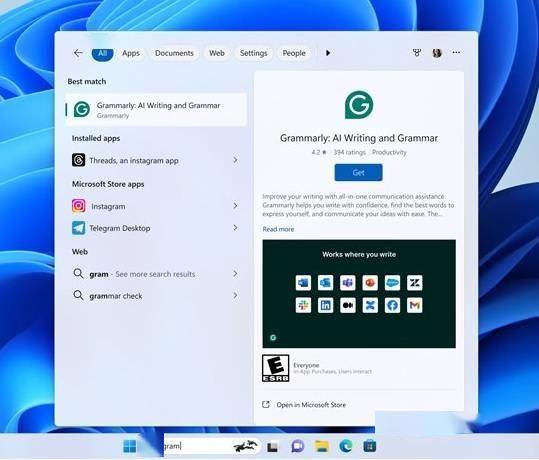This screenshot has width=539, height=460.
Task: Click the Get button for Grammarly
Action: [x=358, y=173]
